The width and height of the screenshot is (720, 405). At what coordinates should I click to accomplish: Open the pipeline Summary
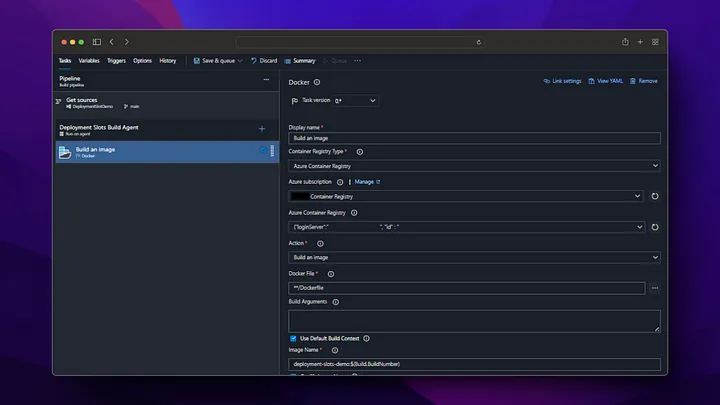[300, 61]
